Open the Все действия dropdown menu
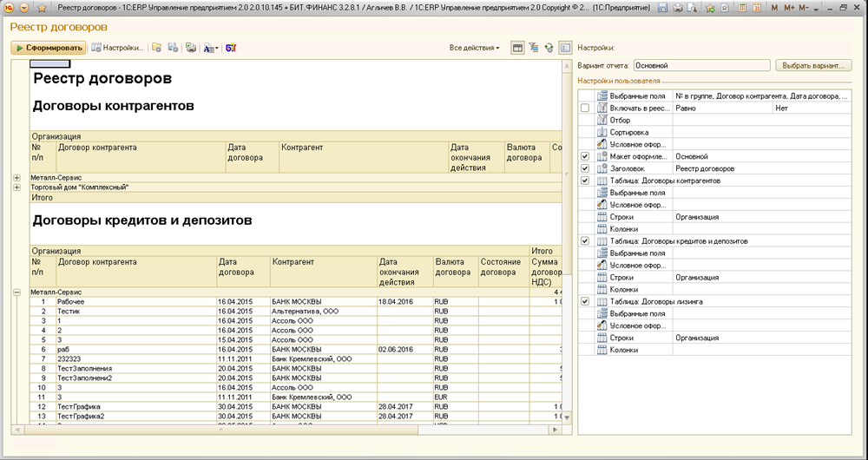Image resolution: width=868 pixels, height=460 pixels. (475, 48)
